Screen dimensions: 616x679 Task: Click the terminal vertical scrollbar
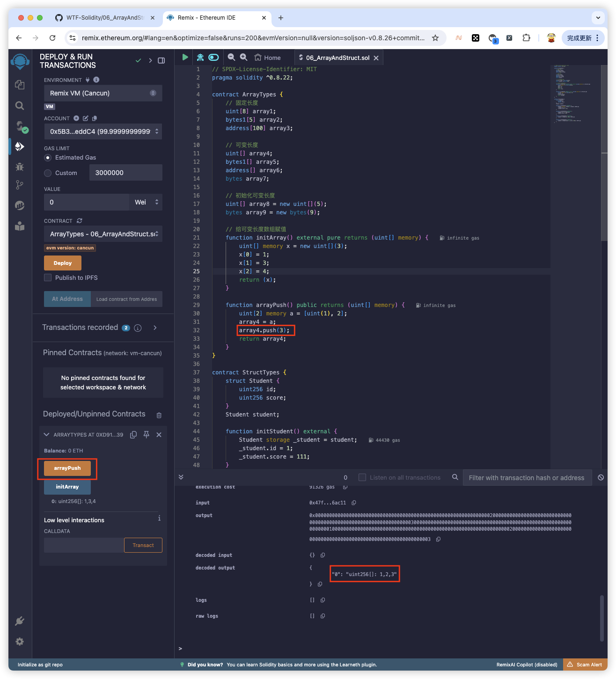click(x=602, y=618)
